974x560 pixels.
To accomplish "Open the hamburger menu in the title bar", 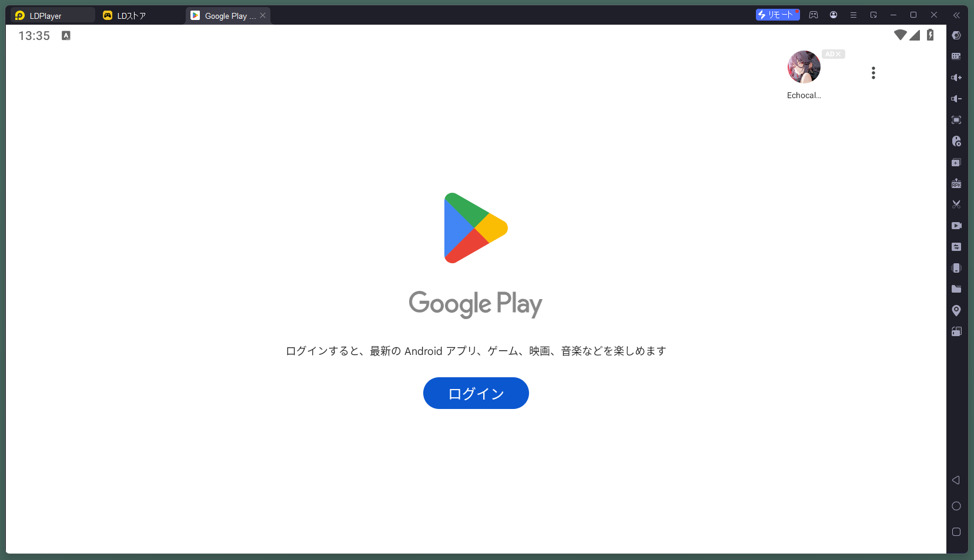I will (x=853, y=15).
